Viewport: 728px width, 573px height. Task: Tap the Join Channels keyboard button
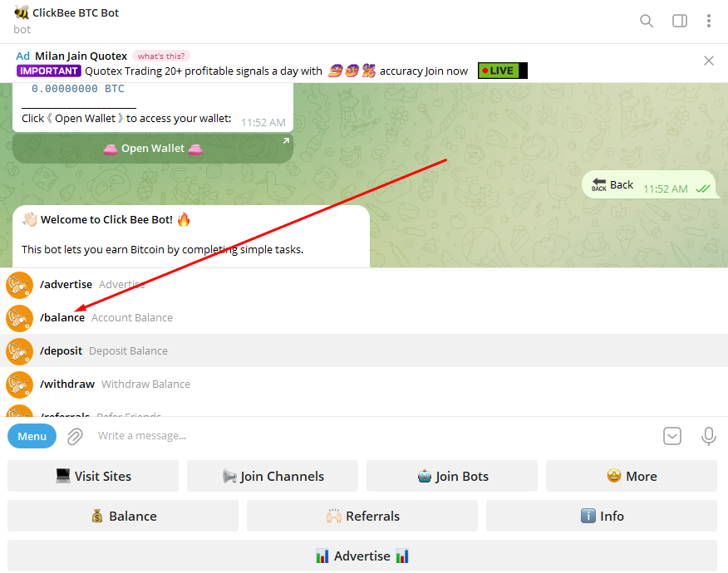point(273,476)
